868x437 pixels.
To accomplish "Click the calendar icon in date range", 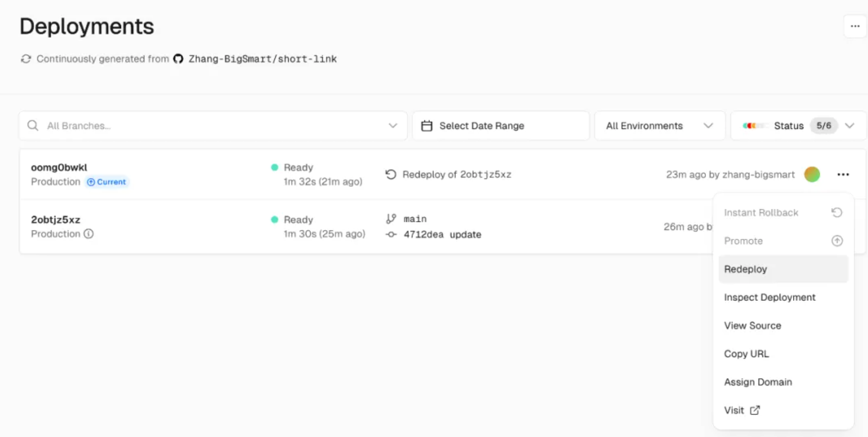I will click(x=427, y=126).
